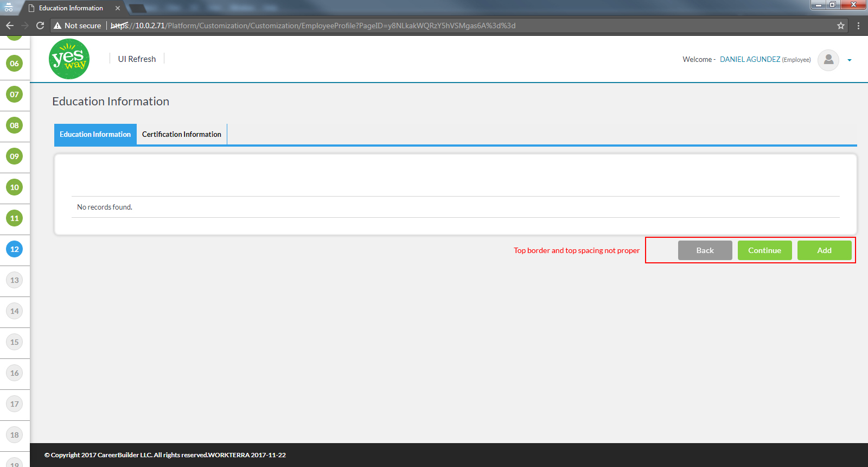
Task: Select step 07 circle in sidebar
Action: coord(15,94)
